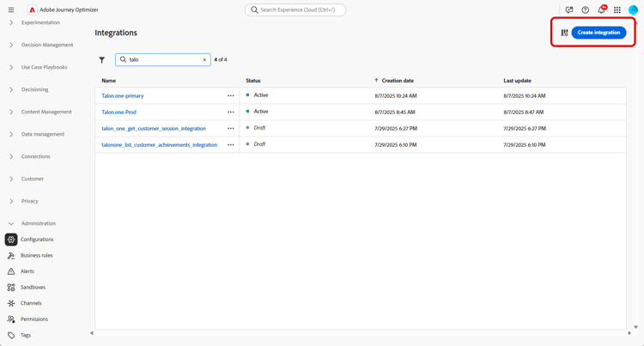Open Tags in the sidebar
The height and width of the screenshot is (346, 644).
coord(26,336)
